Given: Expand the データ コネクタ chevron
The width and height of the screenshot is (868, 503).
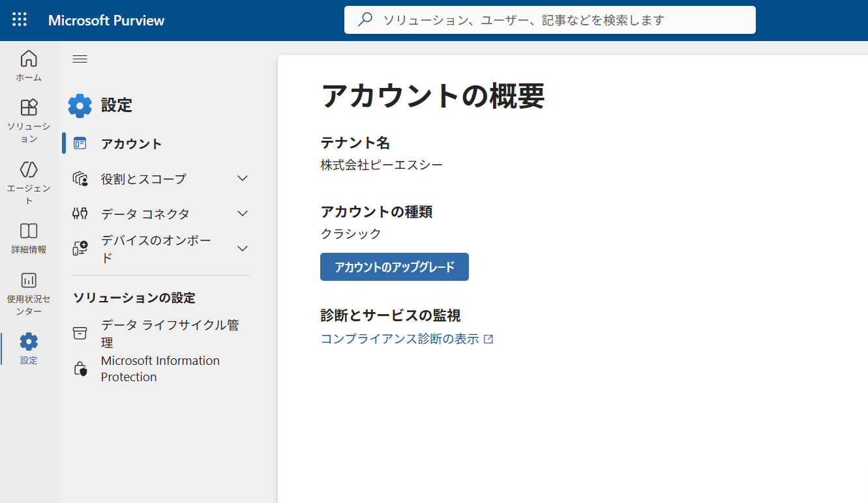Looking at the screenshot, I should click(243, 214).
